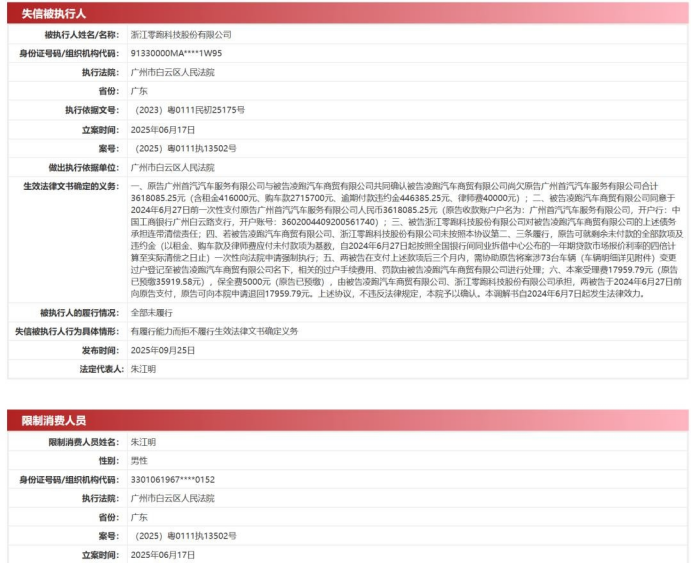Select company name 浙江零跑科技股份有限公司
The height and width of the screenshot is (564, 692).
(188, 35)
